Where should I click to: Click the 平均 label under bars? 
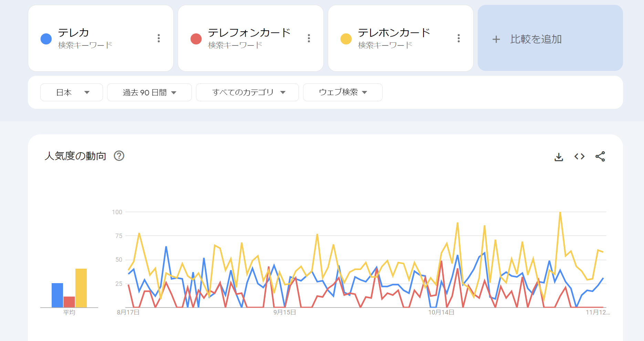click(x=69, y=312)
